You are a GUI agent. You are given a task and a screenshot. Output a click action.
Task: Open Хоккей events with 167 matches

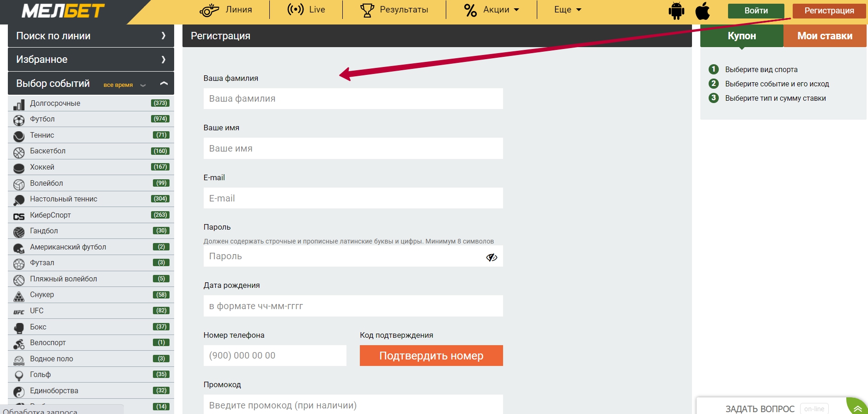[91, 167]
